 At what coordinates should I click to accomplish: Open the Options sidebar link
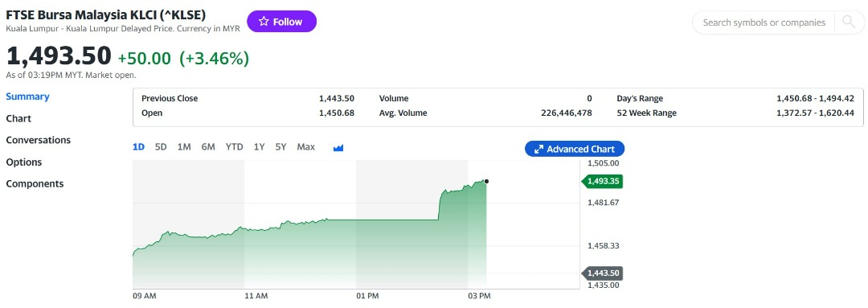click(x=24, y=162)
